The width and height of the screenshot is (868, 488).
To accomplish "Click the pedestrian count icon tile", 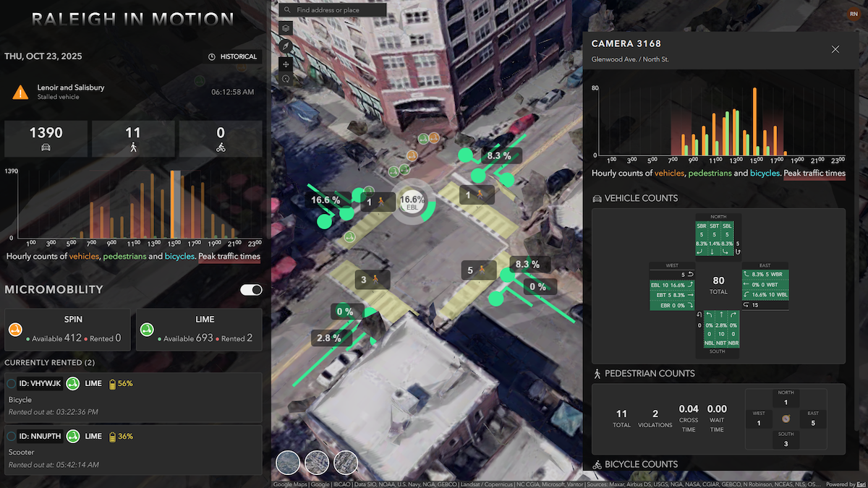I will (133, 139).
